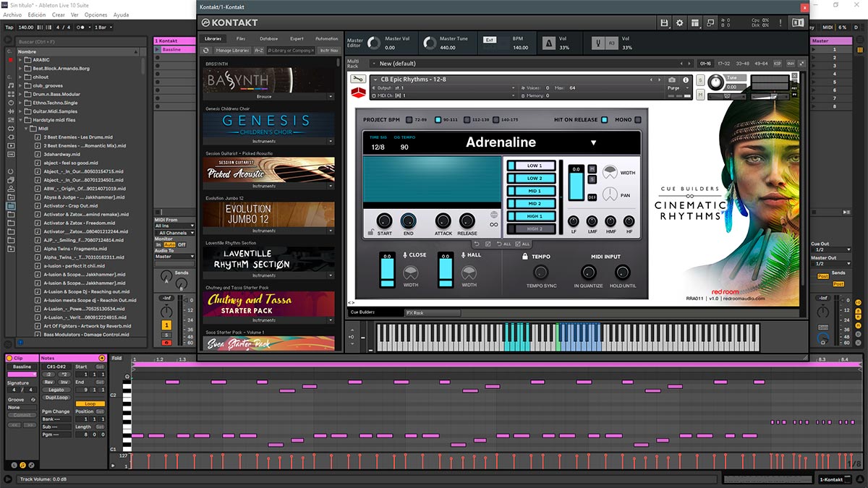Viewport: 868px width, 488px height.
Task: Select 2 Best Enemies - Les Drums.mid file
Action: (77, 137)
